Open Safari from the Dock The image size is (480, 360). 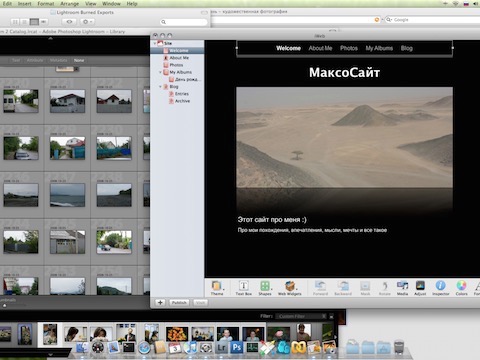[144, 348]
